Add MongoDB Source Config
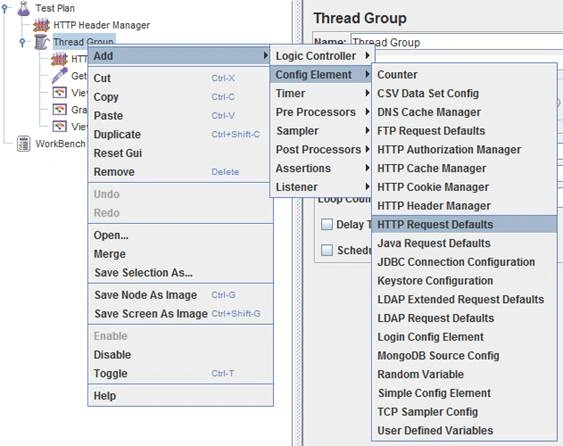This screenshot has height=446, width=563. (464, 356)
